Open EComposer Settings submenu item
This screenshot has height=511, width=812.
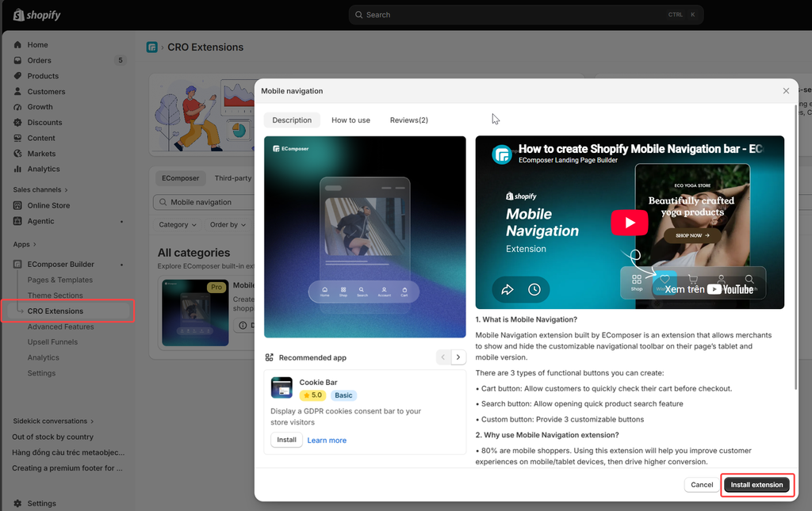pyautogui.click(x=41, y=373)
